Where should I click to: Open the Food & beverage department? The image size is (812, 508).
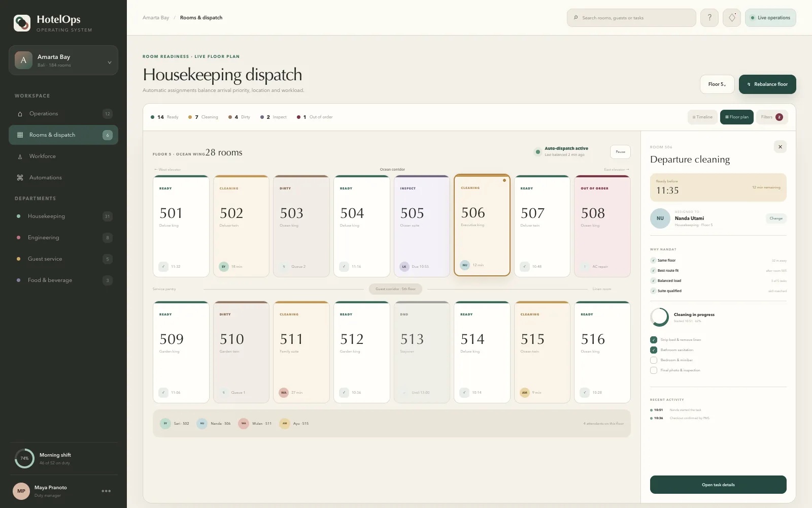63,280
